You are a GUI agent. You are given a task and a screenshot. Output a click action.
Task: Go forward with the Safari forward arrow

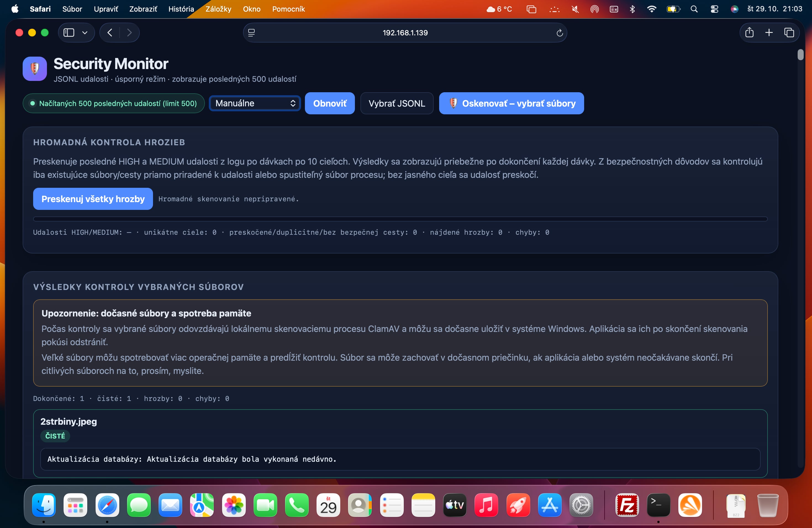coord(129,33)
